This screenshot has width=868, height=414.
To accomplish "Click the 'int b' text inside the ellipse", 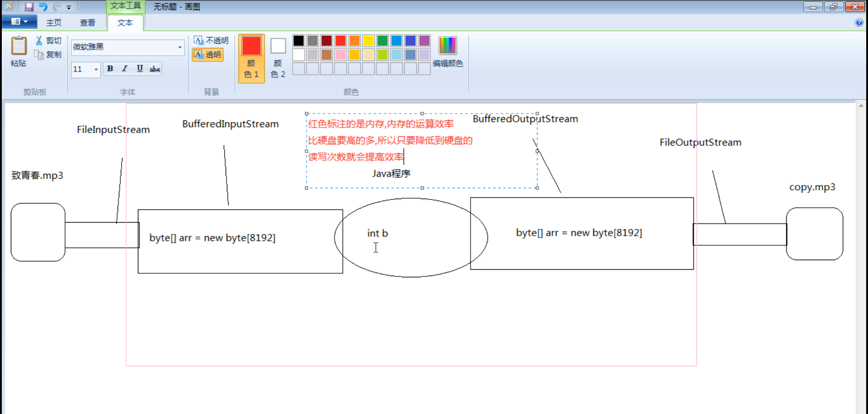I will (x=377, y=233).
